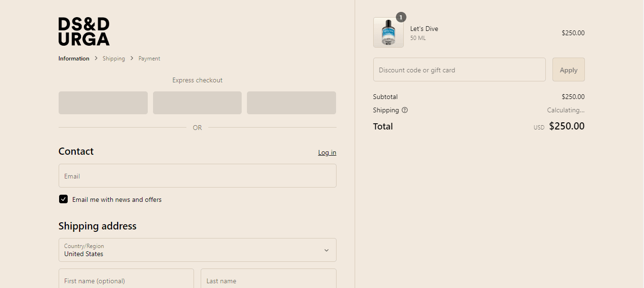Click the chevron between Shipping and Payment
This screenshot has height=288, width=644.
point(132,58)
